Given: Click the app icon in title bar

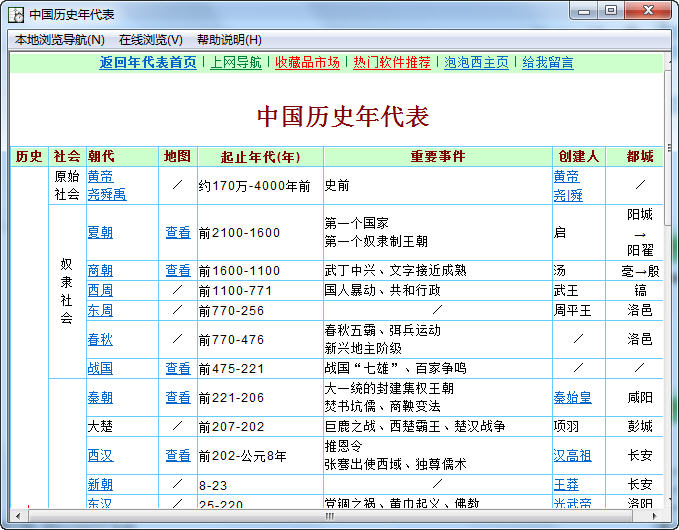Looking at the screenshot, I should tap(16, 15).
